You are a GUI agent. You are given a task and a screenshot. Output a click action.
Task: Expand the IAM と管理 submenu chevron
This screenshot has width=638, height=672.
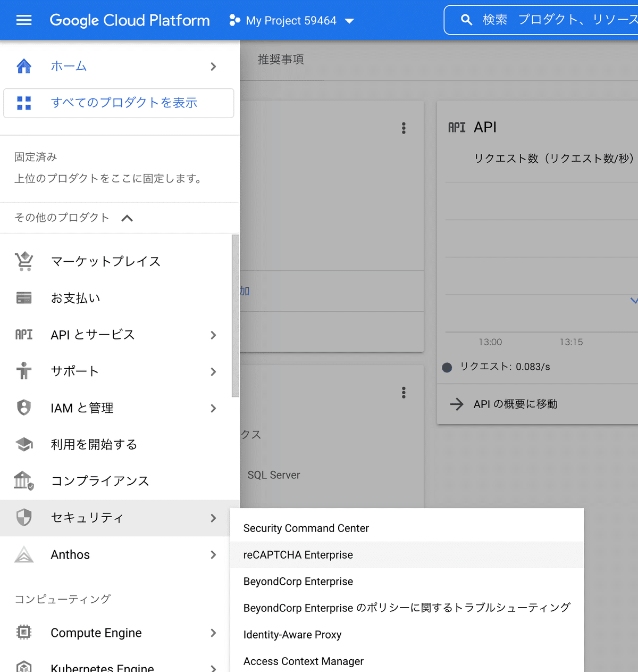(213, 408)
